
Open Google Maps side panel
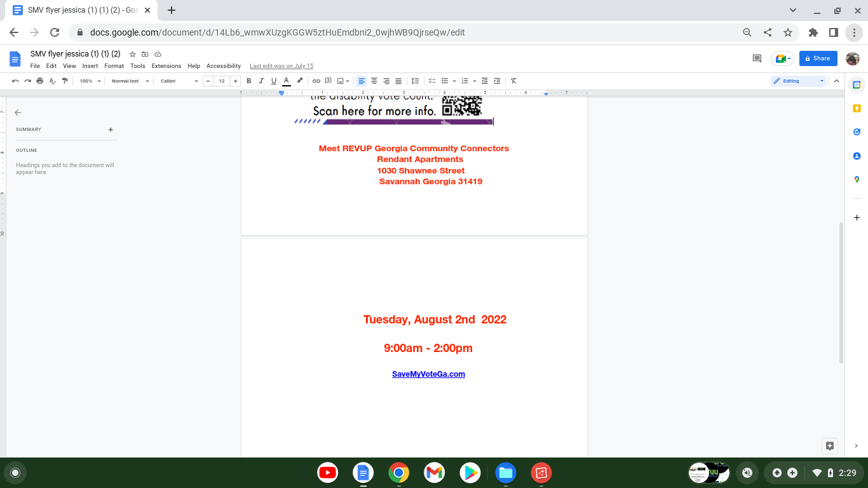click(x=857, y=180)
